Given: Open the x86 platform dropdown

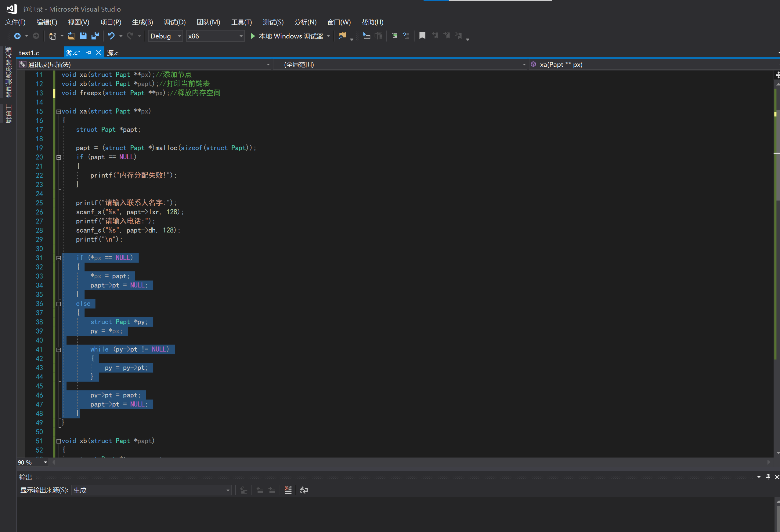Looking at the screenshot, I should 215,36.
